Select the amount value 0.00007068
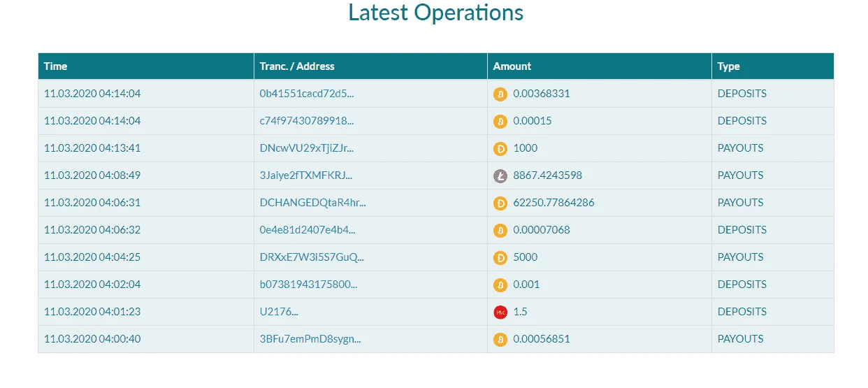 (542, 230)
